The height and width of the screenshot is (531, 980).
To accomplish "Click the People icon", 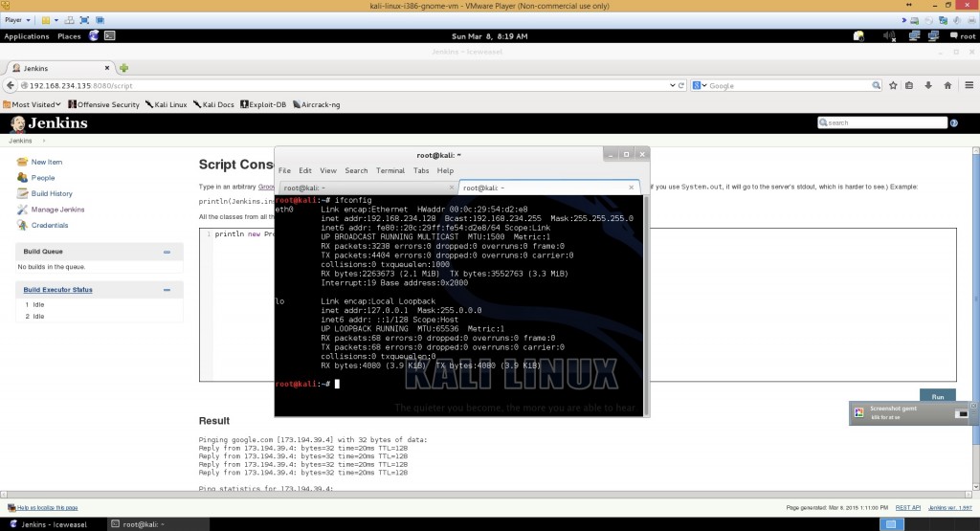I will coord(23,177).
